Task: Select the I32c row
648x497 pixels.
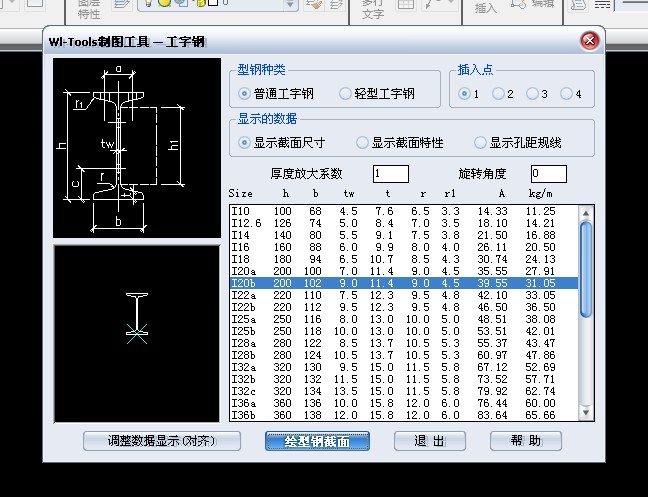Action: click(403, 391)
